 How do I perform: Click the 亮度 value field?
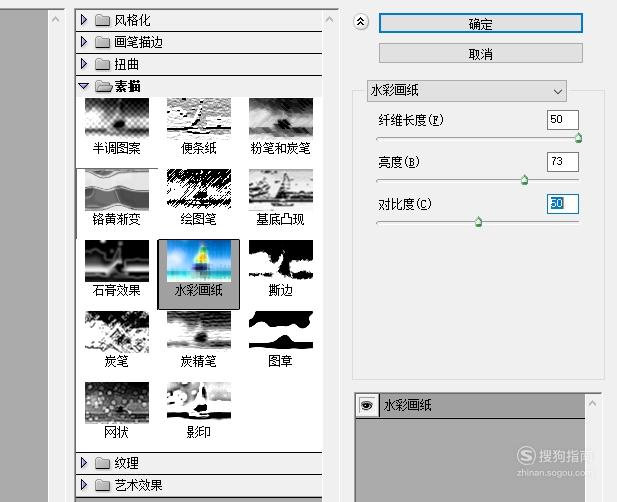[563, 162]
